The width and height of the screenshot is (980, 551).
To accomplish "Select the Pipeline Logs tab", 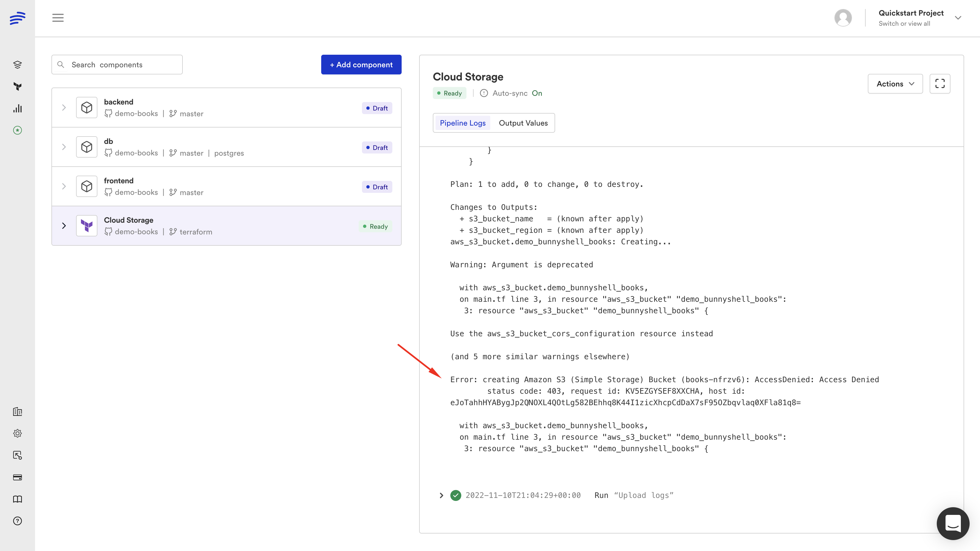I will click(463, 123).
